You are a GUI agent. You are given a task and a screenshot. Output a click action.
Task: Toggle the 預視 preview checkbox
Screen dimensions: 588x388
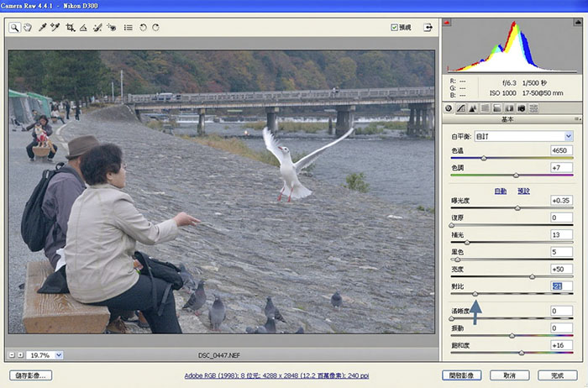[x=395, y=28]
